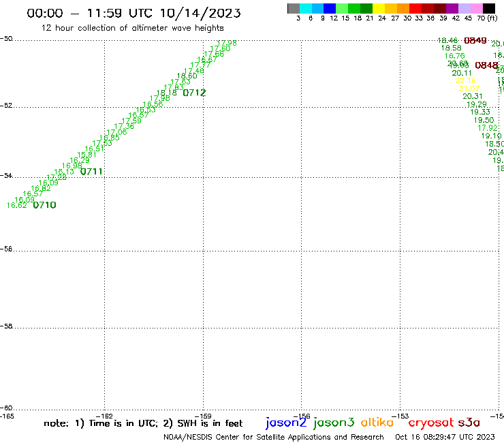504x443 pixels.
Task: Pick the purple 42 ft legend swatch
Action: [x=452, y=8]
